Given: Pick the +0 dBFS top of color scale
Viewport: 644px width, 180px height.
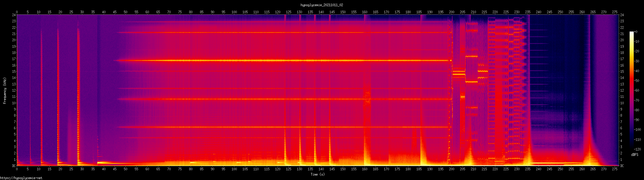Looking at the screenshot, I should click(x=635, y=32).
